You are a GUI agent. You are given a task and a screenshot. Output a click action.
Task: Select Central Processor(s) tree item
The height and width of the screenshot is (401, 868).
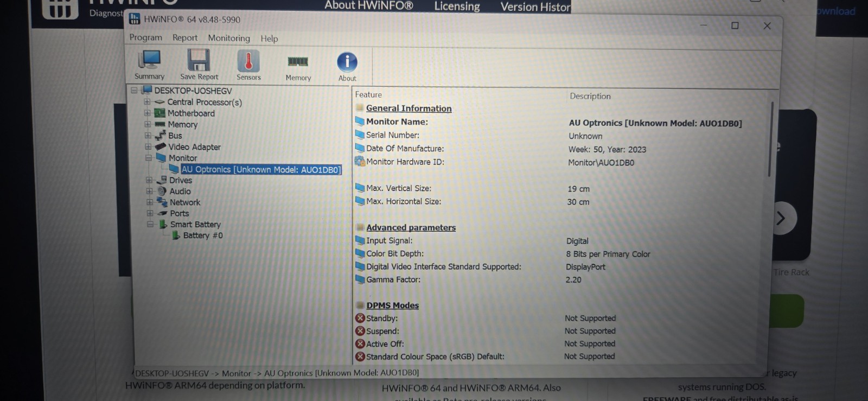[205, 102]
